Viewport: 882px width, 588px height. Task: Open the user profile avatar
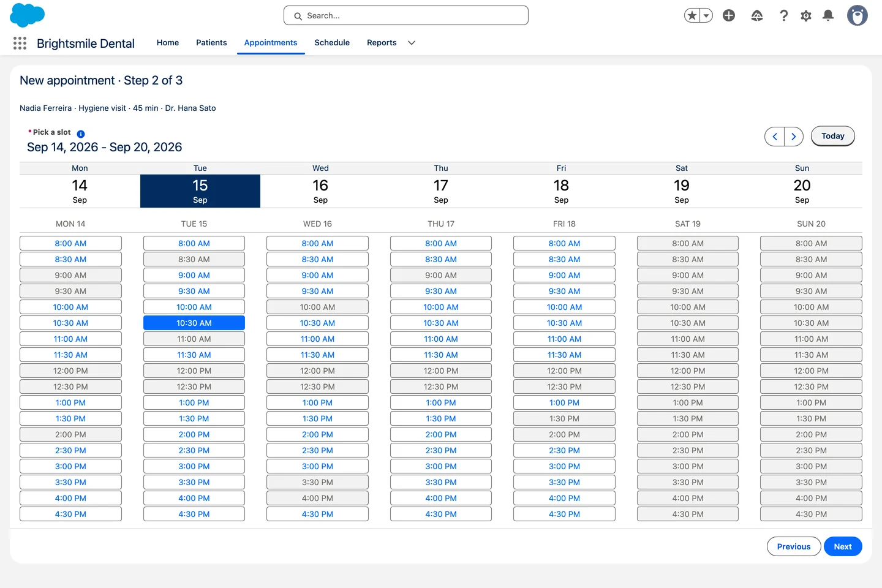pos(858,16)
